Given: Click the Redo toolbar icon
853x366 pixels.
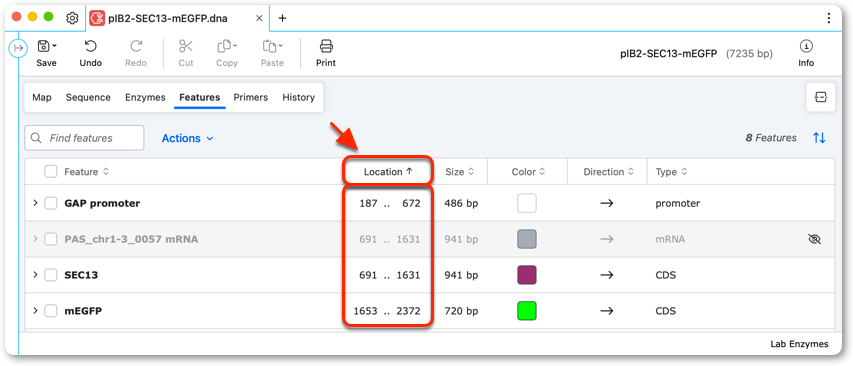Looking at the screenshot, I should [x=136, y=47].
